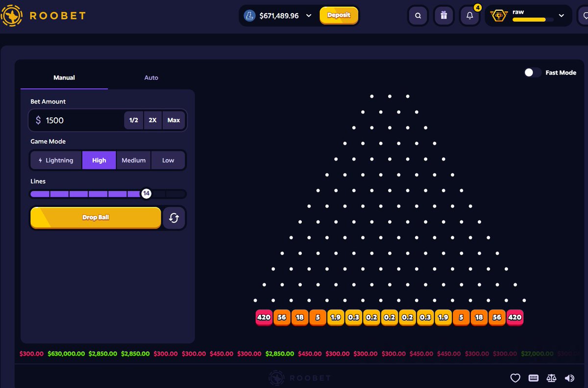The height and width of the screenshot is (388, 588).
Task: Toggle Fast Mode switch
Action: [x=533, y=73]
